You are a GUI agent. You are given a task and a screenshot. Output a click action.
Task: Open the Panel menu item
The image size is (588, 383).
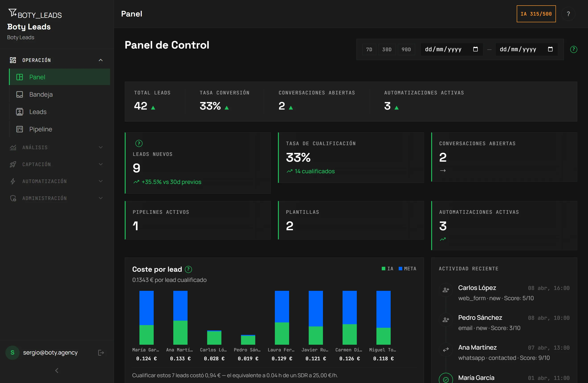tap(59, 77)
